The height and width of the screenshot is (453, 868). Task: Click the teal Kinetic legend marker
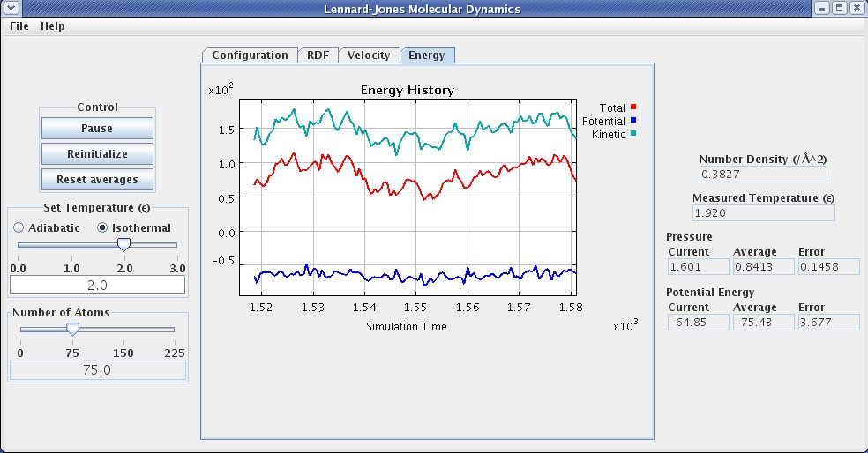pos(633,133)
